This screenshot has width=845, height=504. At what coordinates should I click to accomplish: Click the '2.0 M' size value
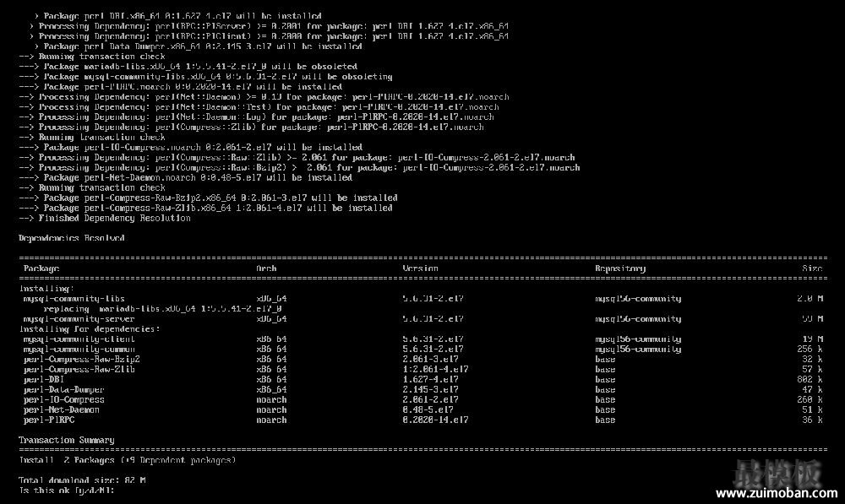tap(810, 298)
